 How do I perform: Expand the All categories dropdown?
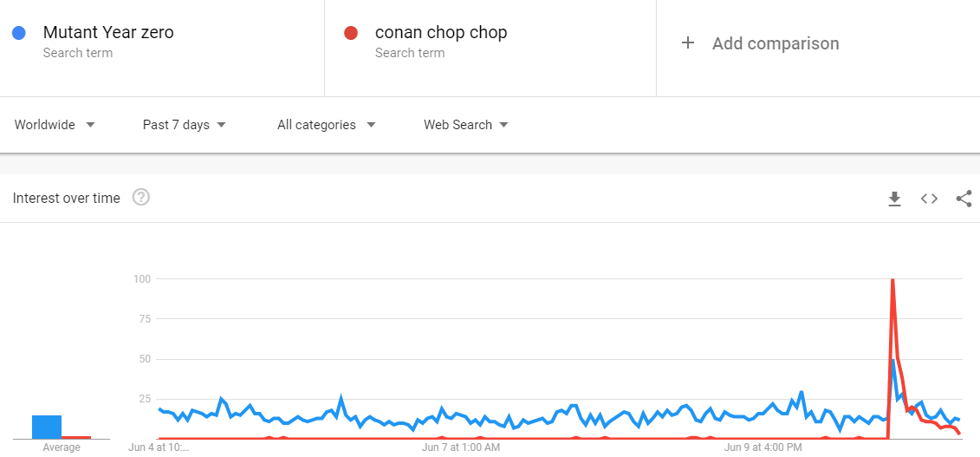point(327,124)
